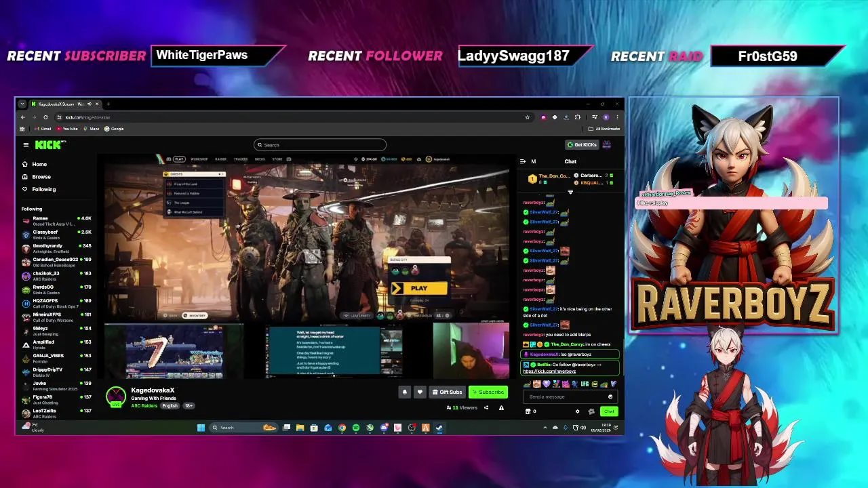Screen dimensions: 868x488
Task: Open the Chrome extensions puzzle icon
Action: 577,117
